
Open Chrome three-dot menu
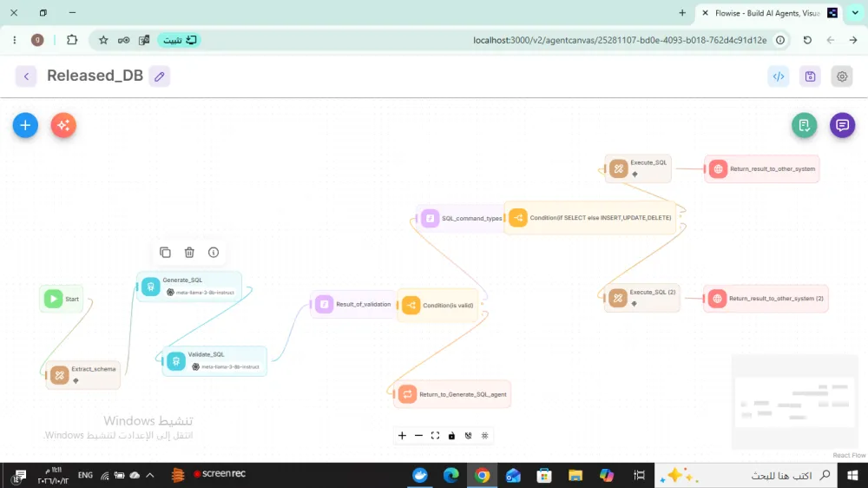(x=15, y=40)
